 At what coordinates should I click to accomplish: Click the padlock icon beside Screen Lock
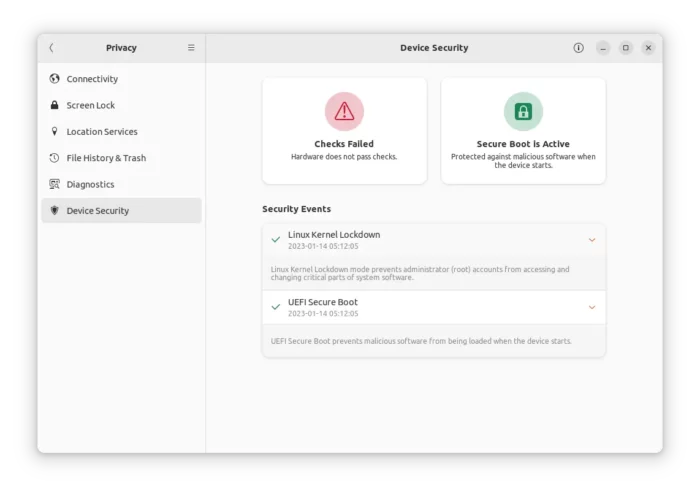pyautogui.click(x=54, y=105)
